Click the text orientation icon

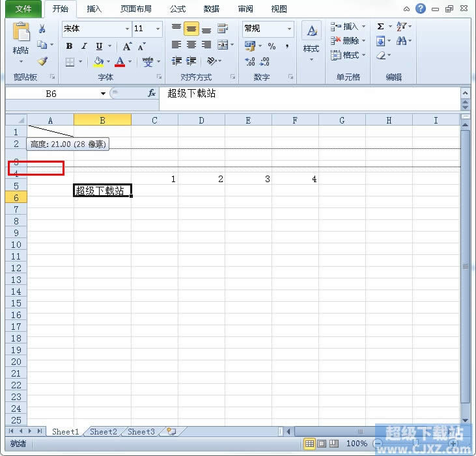coord(212,61)
